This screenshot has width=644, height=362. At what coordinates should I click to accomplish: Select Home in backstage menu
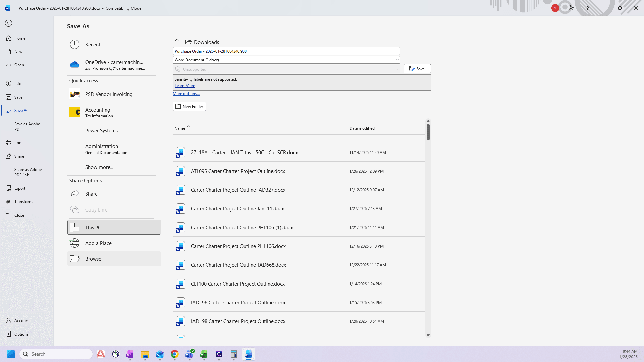pos(20,38)
